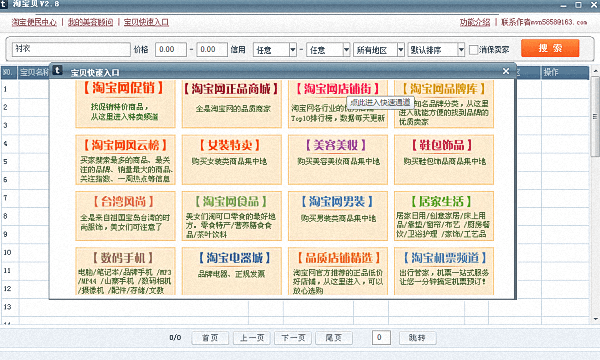Click the orange 搜索 button
This screenshot has height=360, width=600.
[550, 48]
